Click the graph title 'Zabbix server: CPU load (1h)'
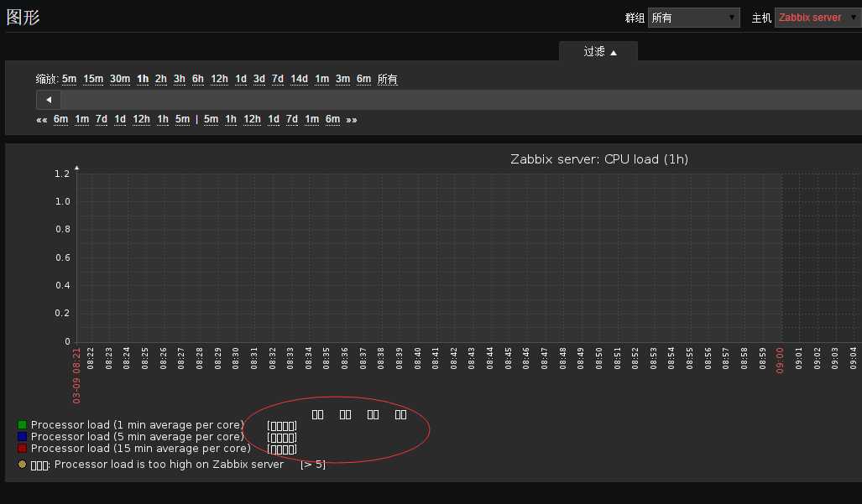The width and height of the screenshot is (862, 504). (599, 159)
